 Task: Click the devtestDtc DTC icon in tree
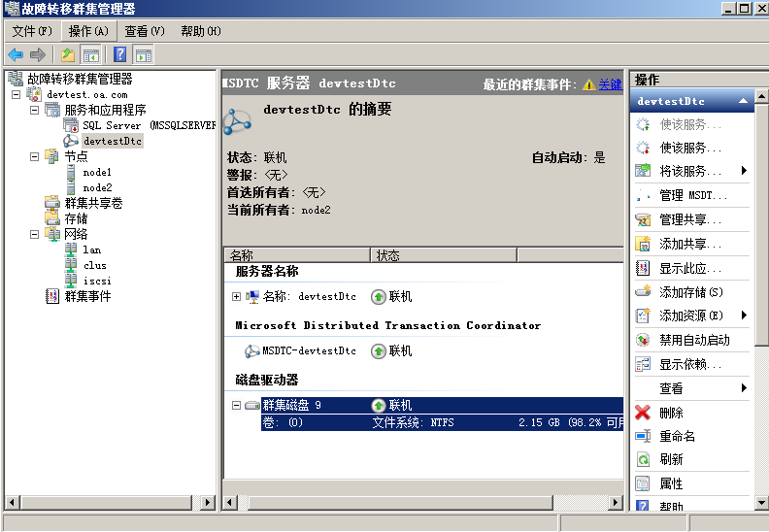[71, 141]
